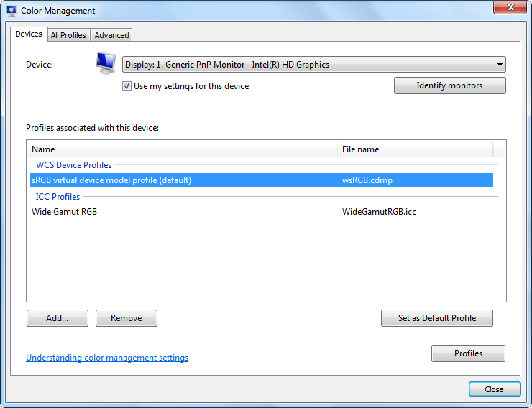Open the Advanced tab
The width and height of the screenshot is (532, 408).
point(111,35)
